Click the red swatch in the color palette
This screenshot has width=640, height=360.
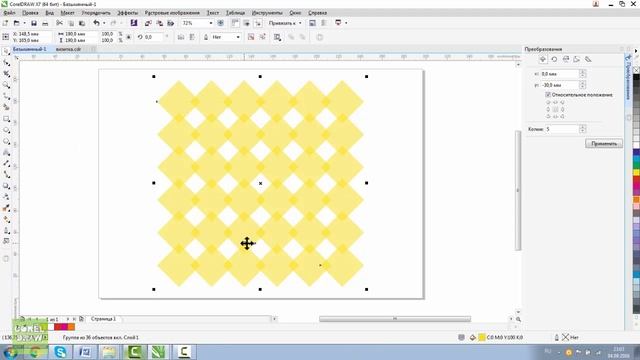point(636,180)
